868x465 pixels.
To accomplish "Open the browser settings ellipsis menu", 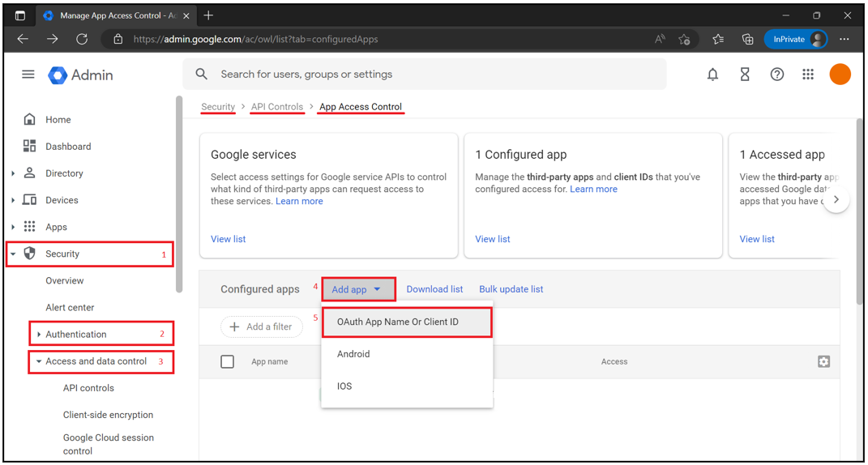I will (x=844, y=40).
